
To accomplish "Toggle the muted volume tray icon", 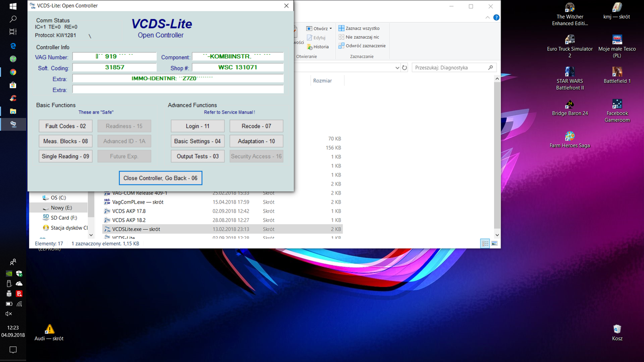I will [9, 314].
